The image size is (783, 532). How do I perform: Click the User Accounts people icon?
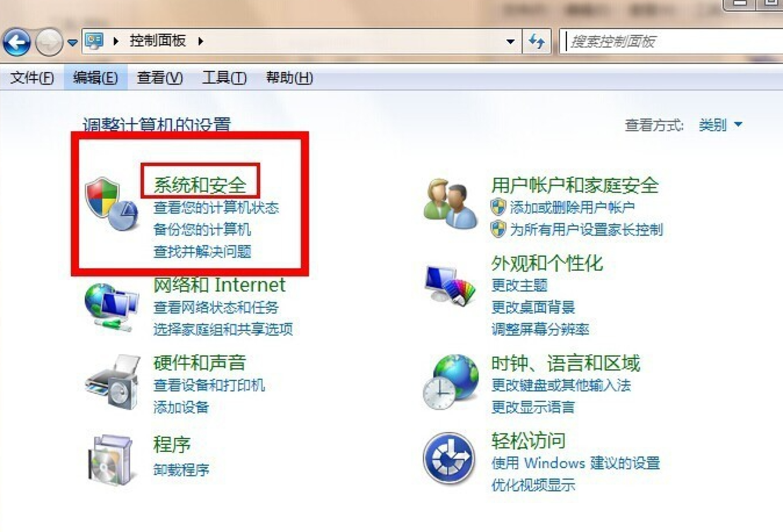click(x=451, y=204)
